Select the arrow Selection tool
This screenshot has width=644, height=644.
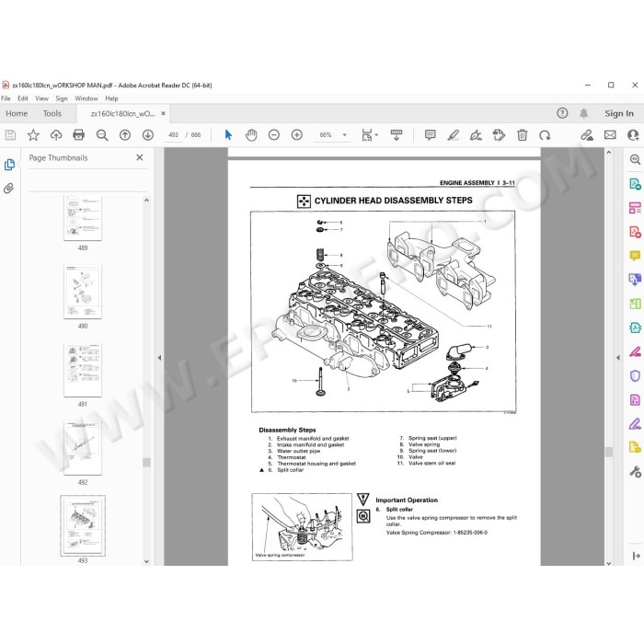(228, 135)
